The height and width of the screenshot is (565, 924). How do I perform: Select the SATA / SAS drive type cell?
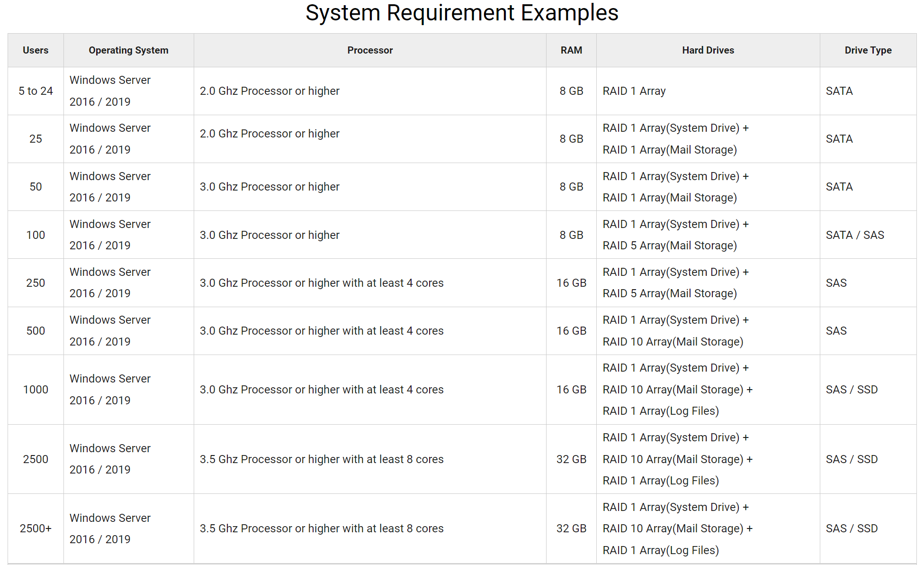854,235
